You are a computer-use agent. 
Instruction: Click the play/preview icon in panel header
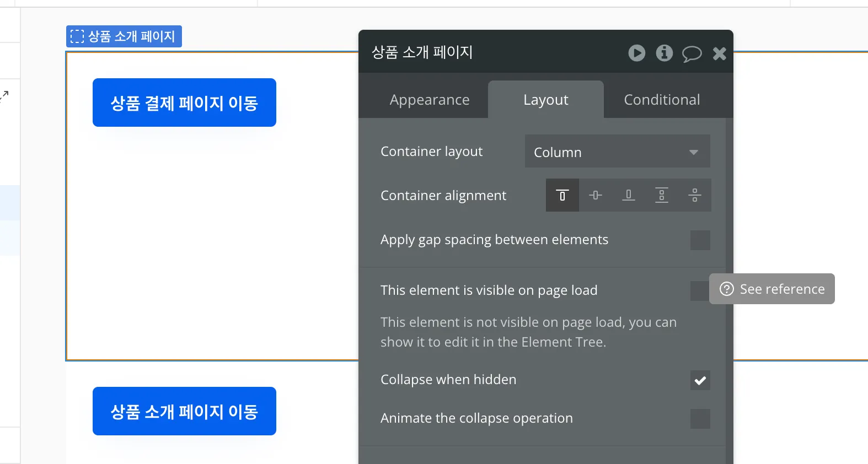point(636,53)
